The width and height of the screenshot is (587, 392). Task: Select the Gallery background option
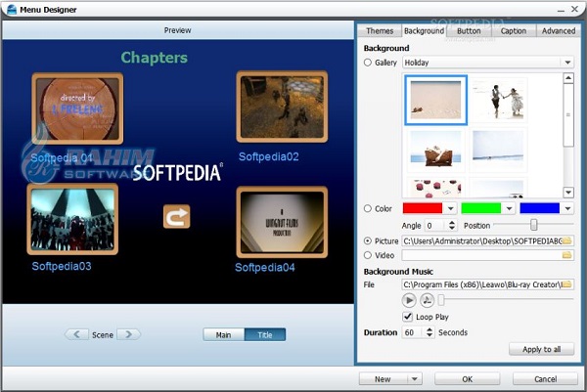coord(368,63)
